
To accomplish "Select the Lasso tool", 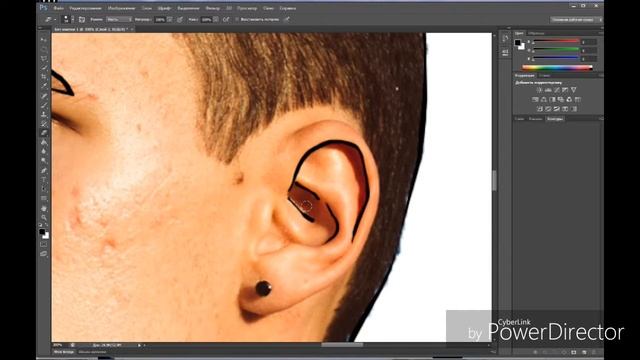I will (44, 58).
